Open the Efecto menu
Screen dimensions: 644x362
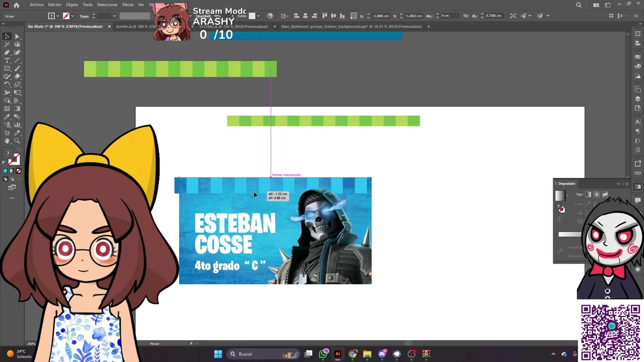[x=128, y=5]
